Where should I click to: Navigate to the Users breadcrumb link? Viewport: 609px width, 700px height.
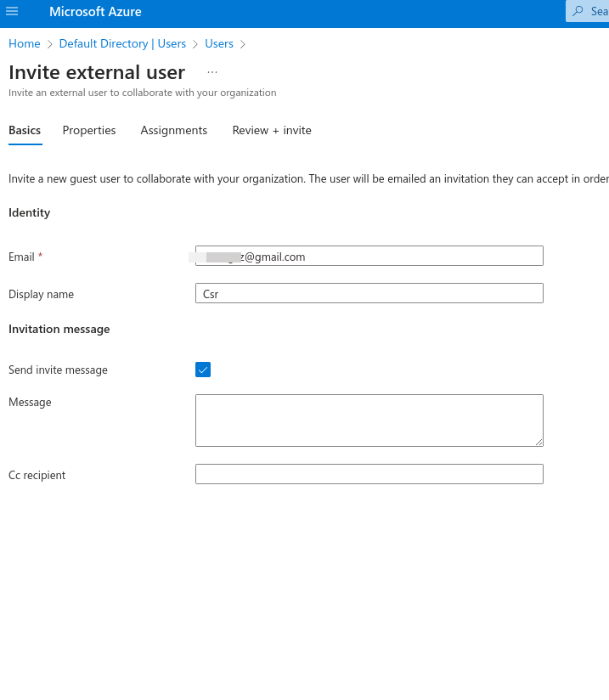[x=219, y=43]
